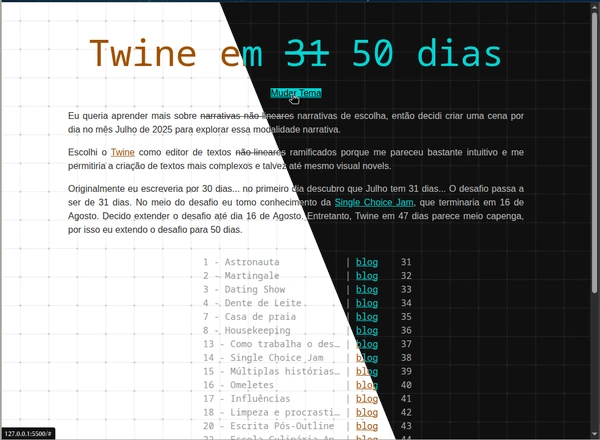Open blog link for Casa de praia
The image size is (600, 440).
tap(367, 317)
